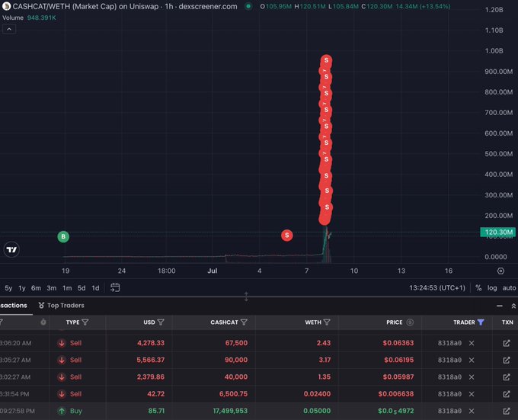Click the chart title CASHCAT/WETH text
This screenshot has width=518, height=420.
coord(41,6)
